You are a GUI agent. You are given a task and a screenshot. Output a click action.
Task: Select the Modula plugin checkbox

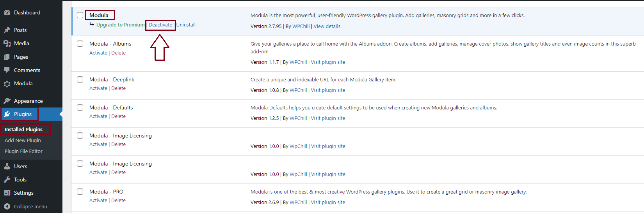pos(80,15)
